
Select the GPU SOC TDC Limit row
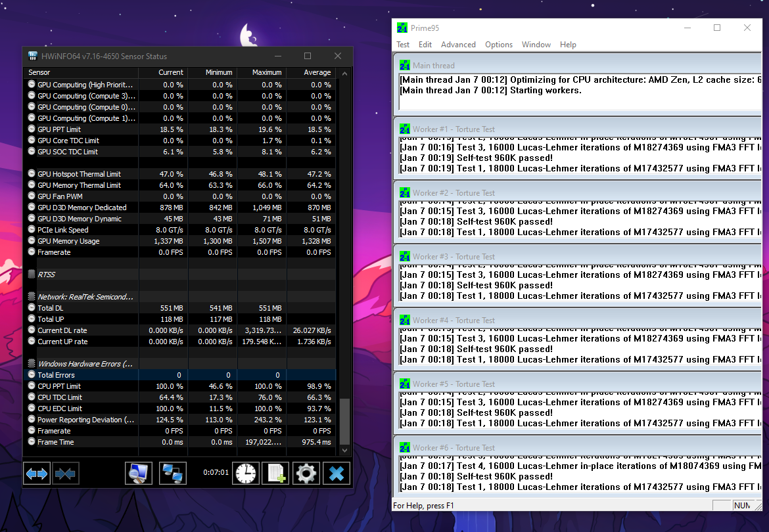180,152
